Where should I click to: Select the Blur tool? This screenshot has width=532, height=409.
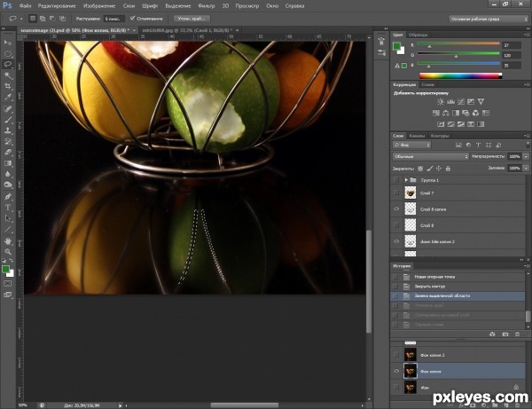tap(7, 174)
